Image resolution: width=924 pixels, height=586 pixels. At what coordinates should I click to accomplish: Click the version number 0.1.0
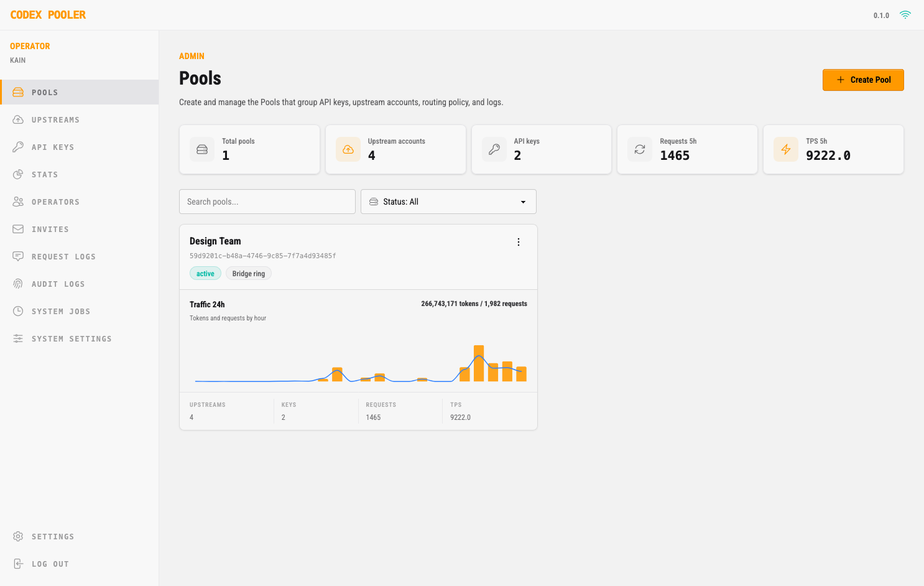pyautogui.click(x=881, y=16)
